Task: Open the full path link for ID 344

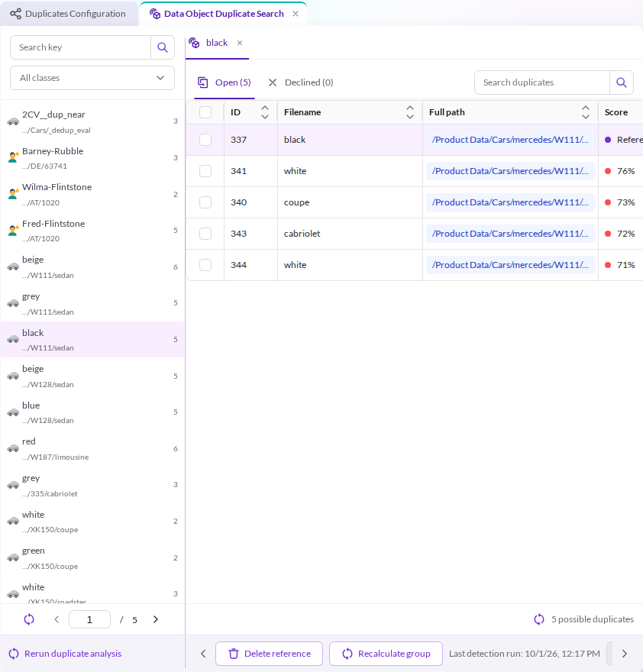Action: 510,265
